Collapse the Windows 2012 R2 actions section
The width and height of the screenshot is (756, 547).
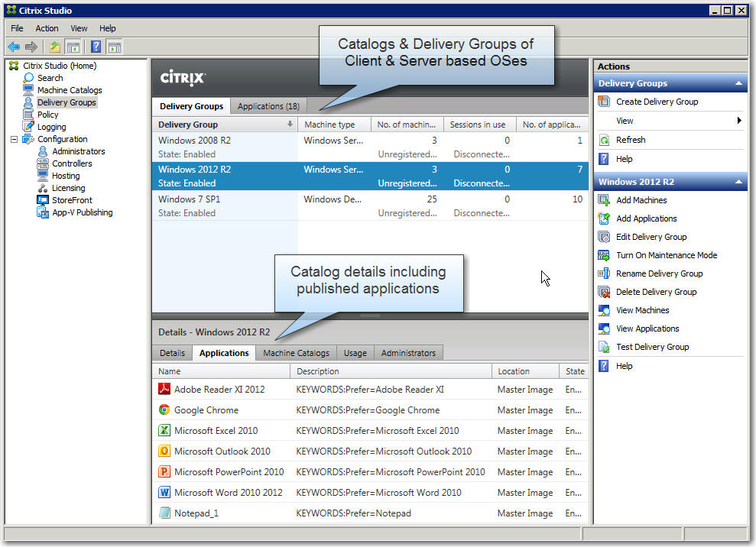tap(738, 182)
